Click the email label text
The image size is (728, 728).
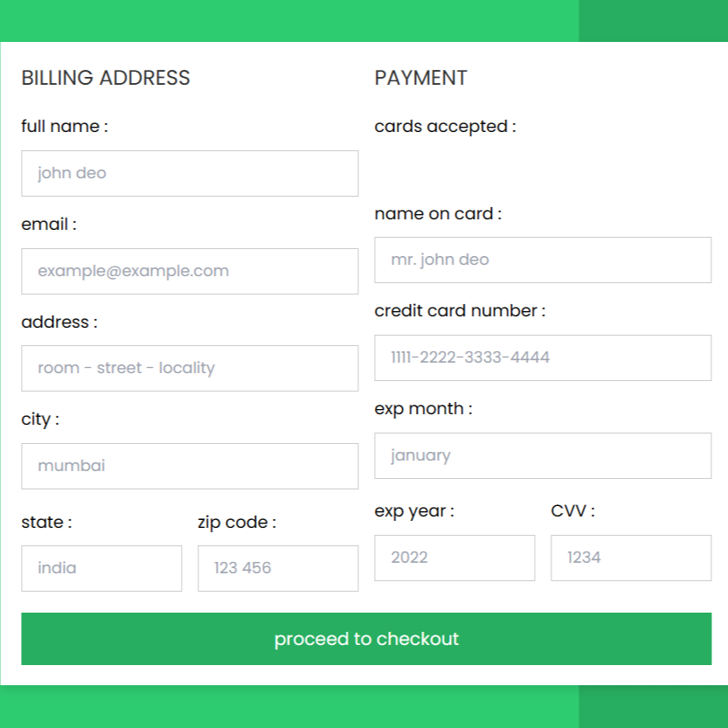tap(49, 225)
